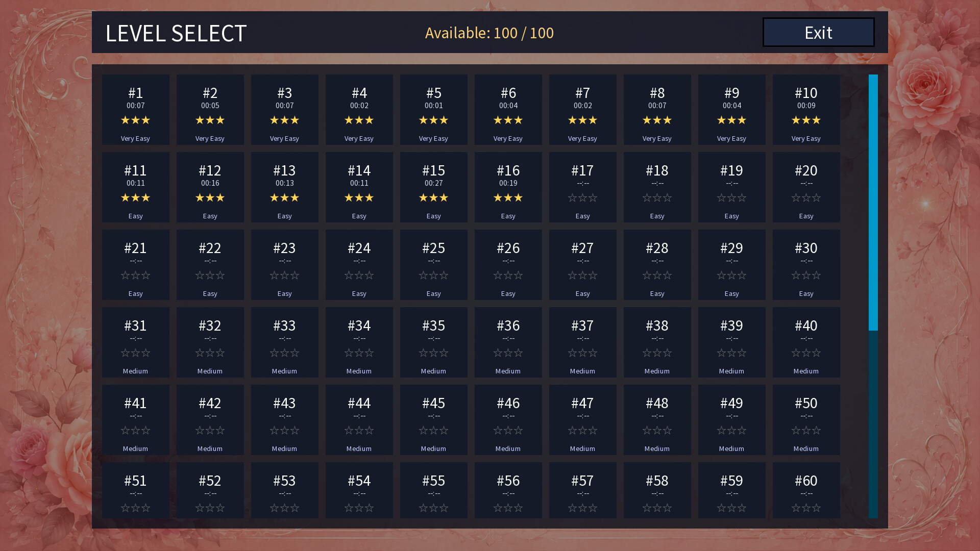This screenshot has height=551, width=980.
Task: Open level #5 with 00:01 time
Action: point(434,110)
